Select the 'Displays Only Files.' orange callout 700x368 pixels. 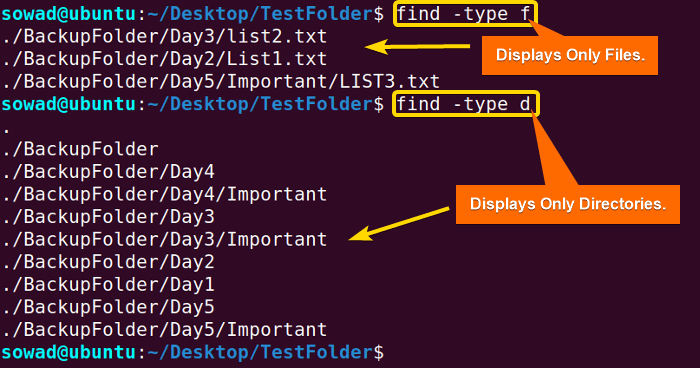tap(570, 55)
